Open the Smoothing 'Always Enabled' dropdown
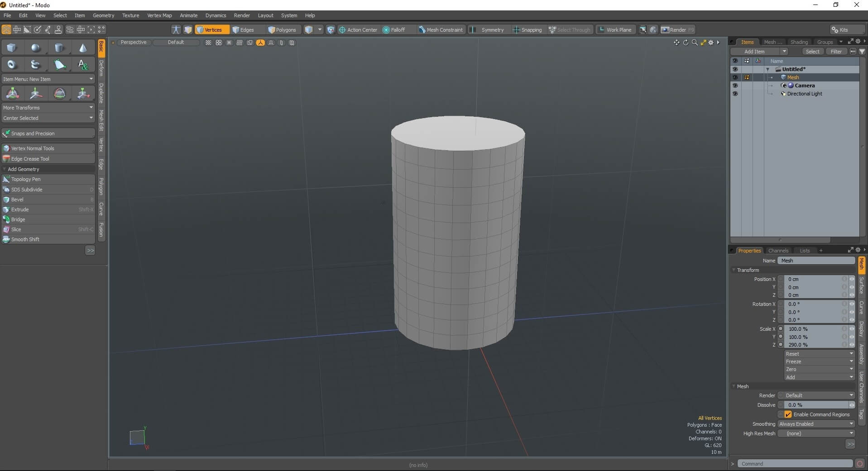 click(815, 424)
